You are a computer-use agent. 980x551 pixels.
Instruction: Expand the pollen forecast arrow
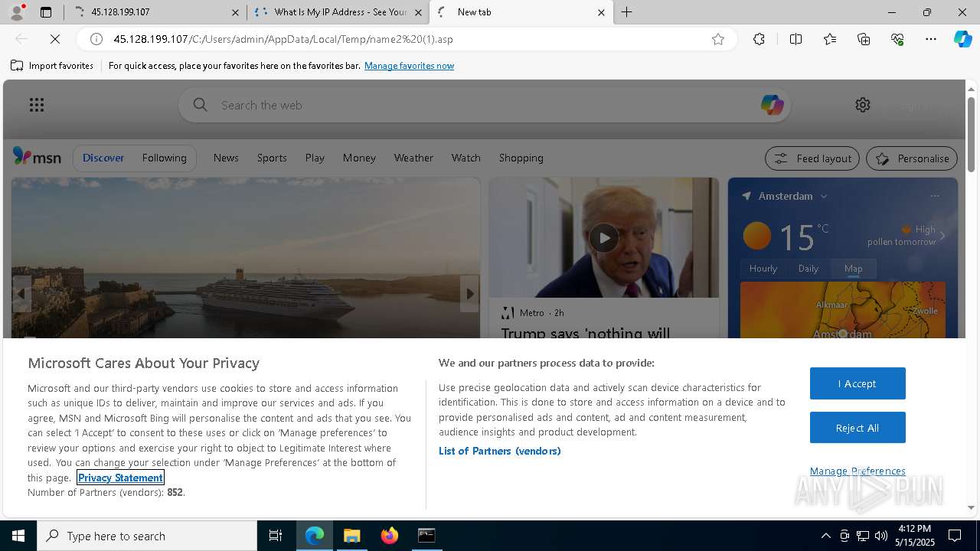pos(942,236)
